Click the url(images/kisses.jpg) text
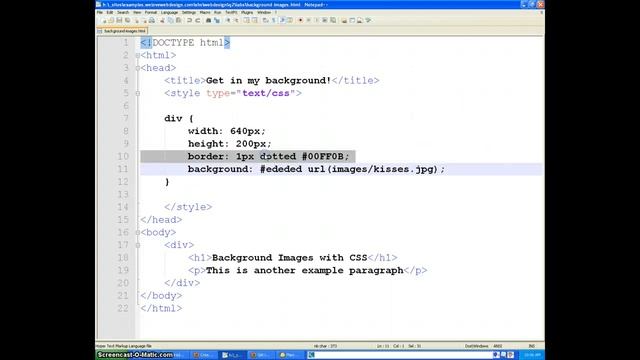The image size is (640, 360). 373,169
